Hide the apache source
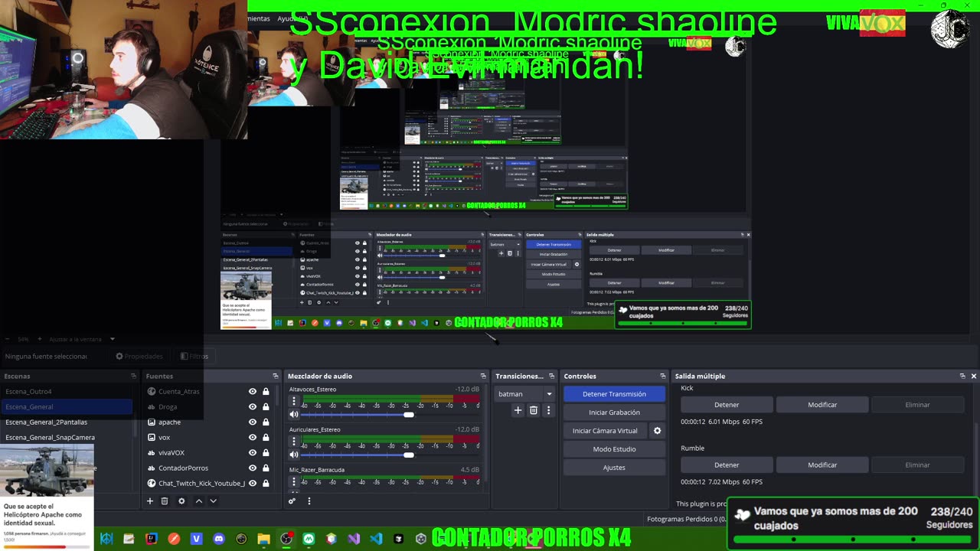980x551 pixels. tap(253, 422)
